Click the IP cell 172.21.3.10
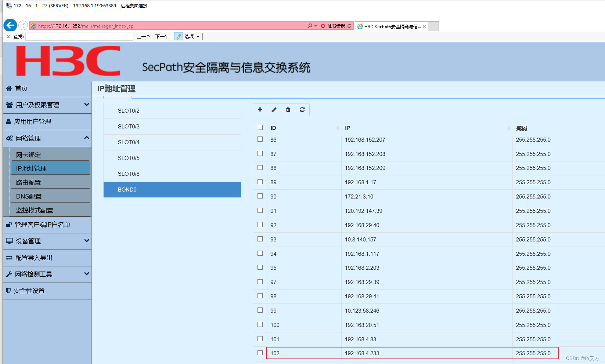Screen dimensions: 605x364 coord(359,197)
